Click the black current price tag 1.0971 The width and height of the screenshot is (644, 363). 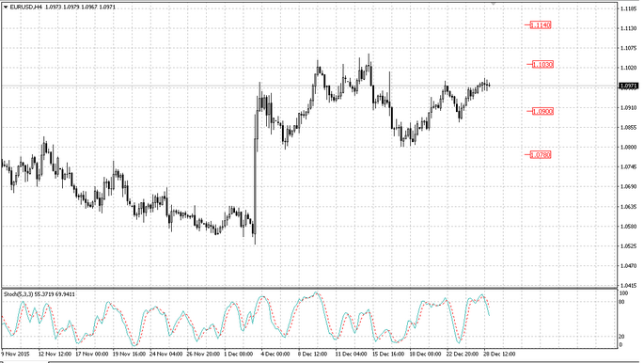pos(628,86)
